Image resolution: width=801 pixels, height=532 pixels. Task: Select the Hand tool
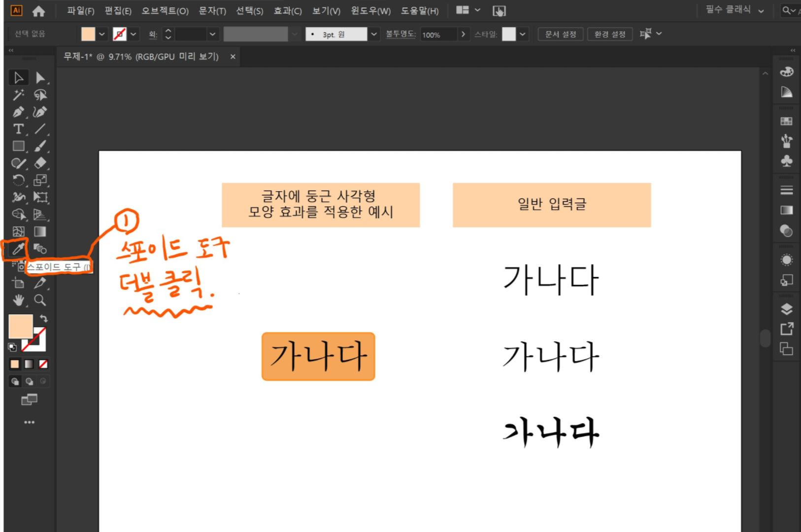[18, 301]
